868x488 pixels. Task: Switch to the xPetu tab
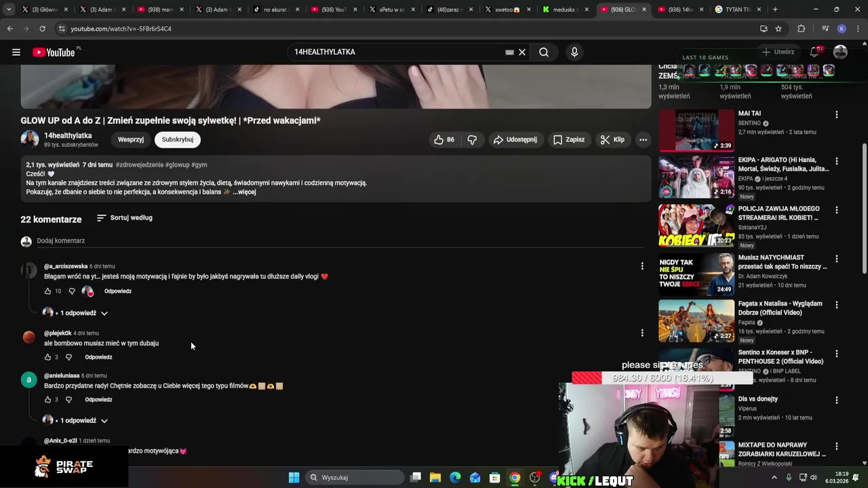[x=391, y=9]
